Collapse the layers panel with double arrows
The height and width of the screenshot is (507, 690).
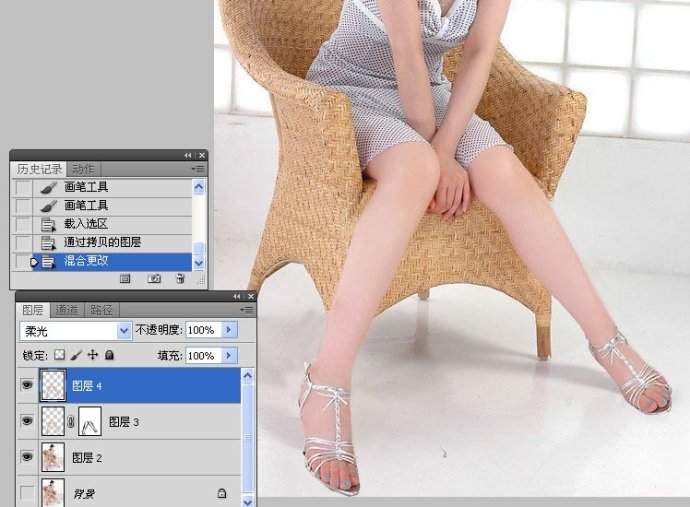click(x=237, y=297)
